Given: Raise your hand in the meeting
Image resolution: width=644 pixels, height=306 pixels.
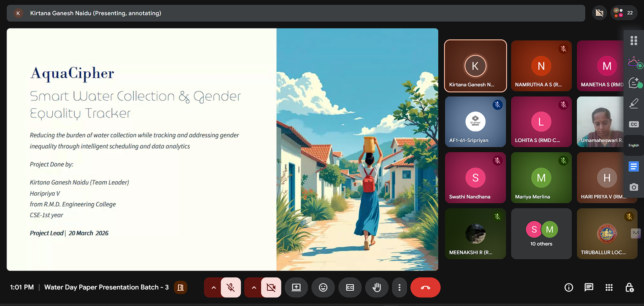Looking at the screenshot, I should coord(377,287).
